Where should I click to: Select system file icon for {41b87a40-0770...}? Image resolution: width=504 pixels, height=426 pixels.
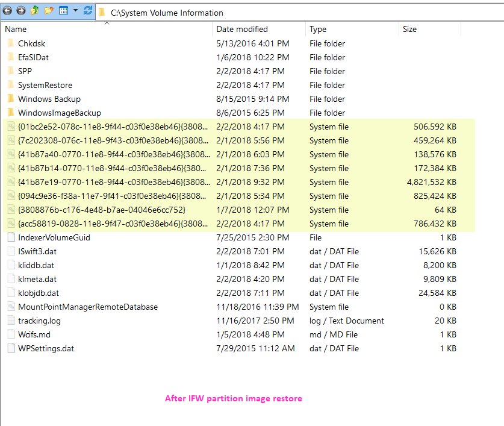pyautogui.click(x=11, y=154)
